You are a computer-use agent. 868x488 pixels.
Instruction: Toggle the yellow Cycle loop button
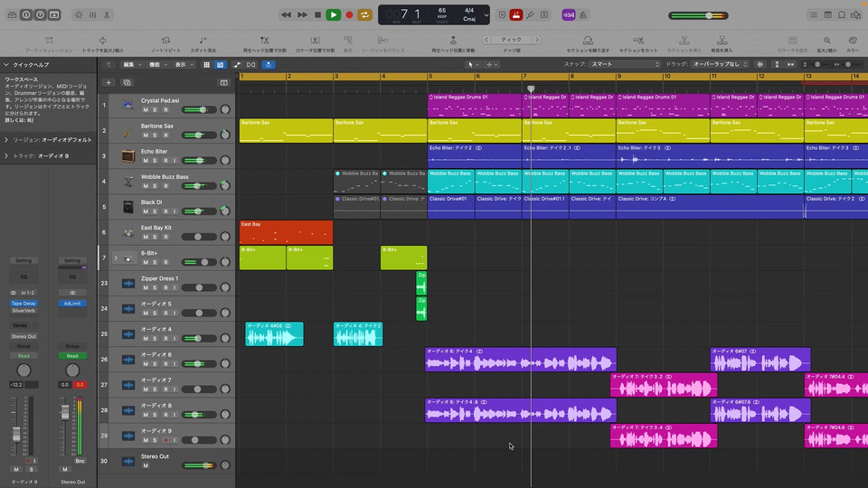pyautogui.click(x=365, y=14)
